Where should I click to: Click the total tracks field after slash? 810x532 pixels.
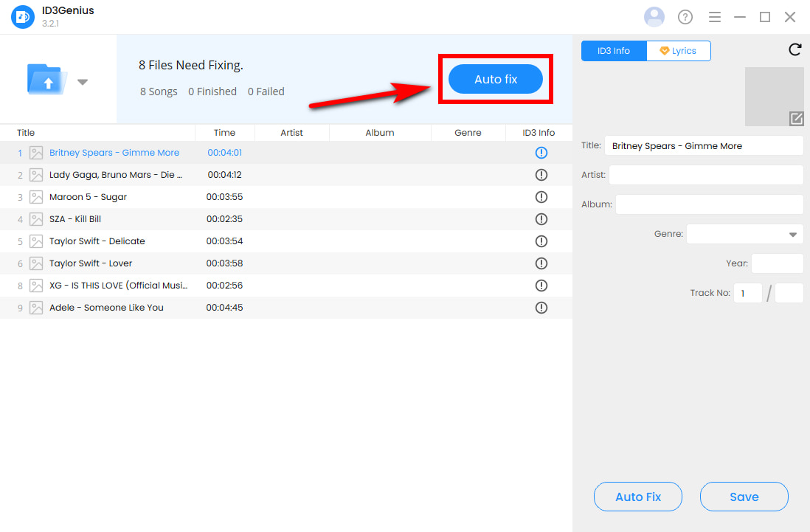pos(789,293)
